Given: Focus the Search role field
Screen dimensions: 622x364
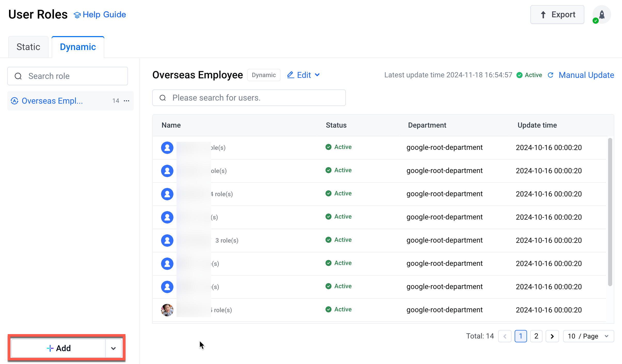Looking at the screenshot, I should [68, 76].
